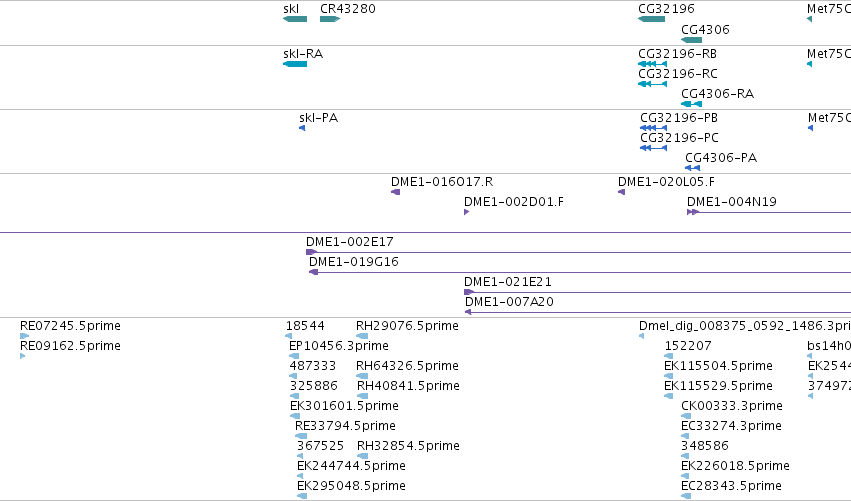This screenshot has height=501, width=851.
Task: Select the DME1-021E21 BAC clone
Action: point(657,293)
